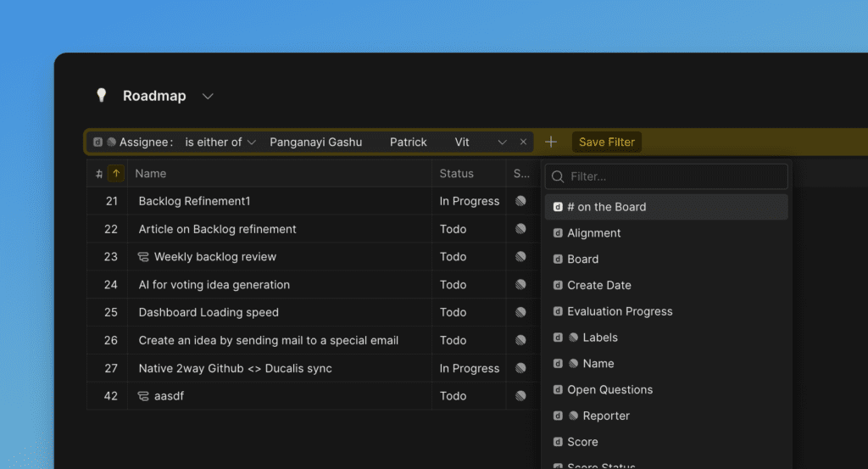Click the subtask icon on Weekly backlog review
Viewport: 868px width, 469px height.
(143, 257)
